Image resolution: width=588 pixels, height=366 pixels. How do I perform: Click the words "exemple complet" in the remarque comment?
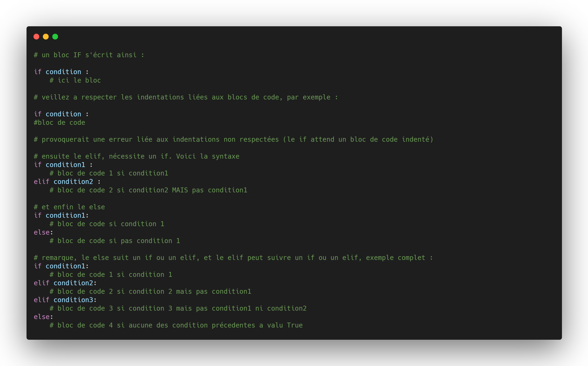[x=395, y=258]
